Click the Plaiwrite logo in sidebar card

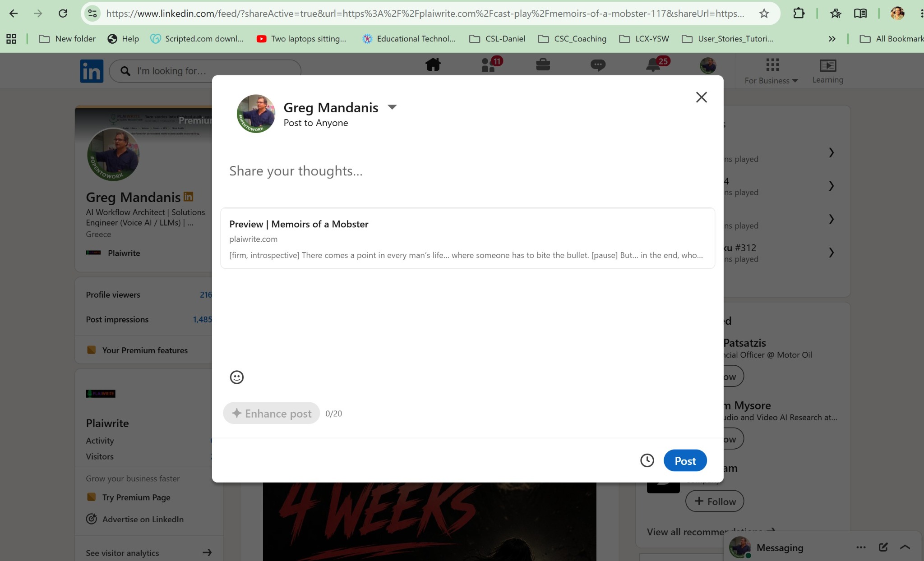click(101, 394)
